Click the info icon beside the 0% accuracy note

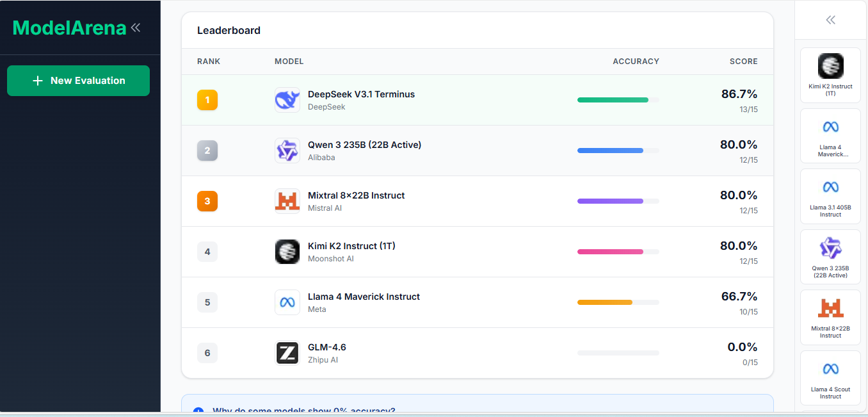[x=198, y=411]
